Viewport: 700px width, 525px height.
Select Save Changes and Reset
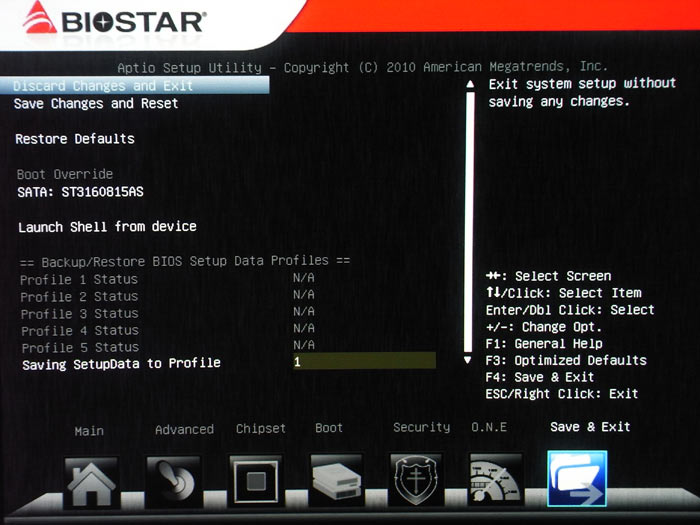coord(96,104)
